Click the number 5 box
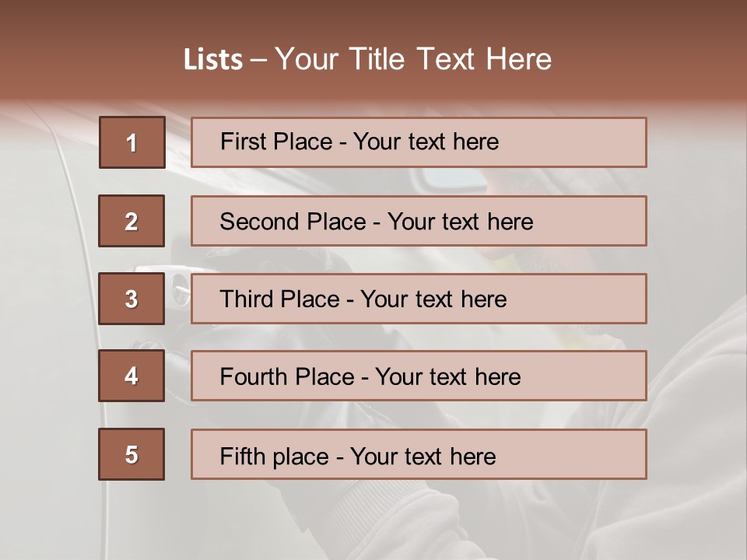Image resolution: width=747 pixels, height=560 pixels. coord(132,454)
